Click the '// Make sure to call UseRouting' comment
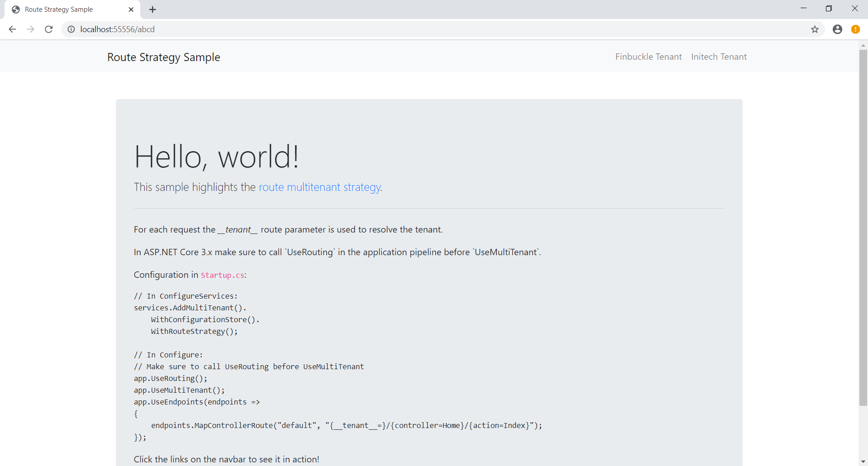The width and height of the screenshot is (868, 466). (x=249, y=366)
